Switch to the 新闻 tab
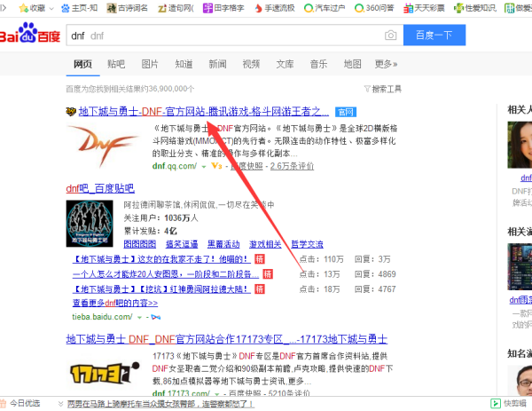 [x=217, y=64]
